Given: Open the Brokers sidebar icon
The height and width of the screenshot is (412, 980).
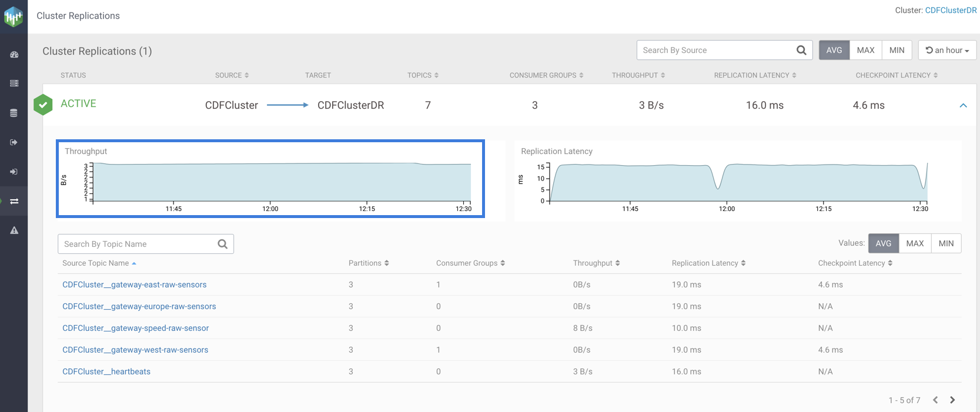Looking at the screenshot, I should point(14,83).
